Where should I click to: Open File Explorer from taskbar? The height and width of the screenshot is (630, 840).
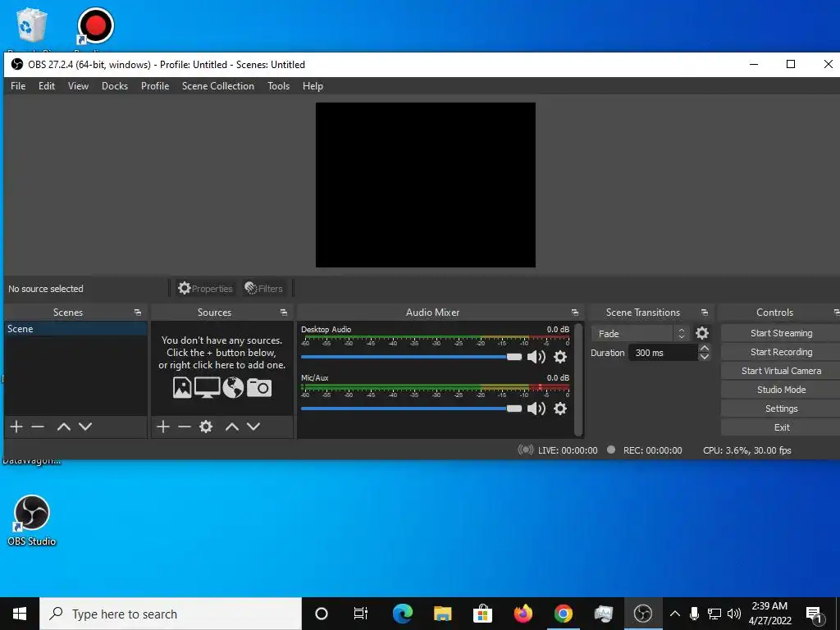click(442, 614)
